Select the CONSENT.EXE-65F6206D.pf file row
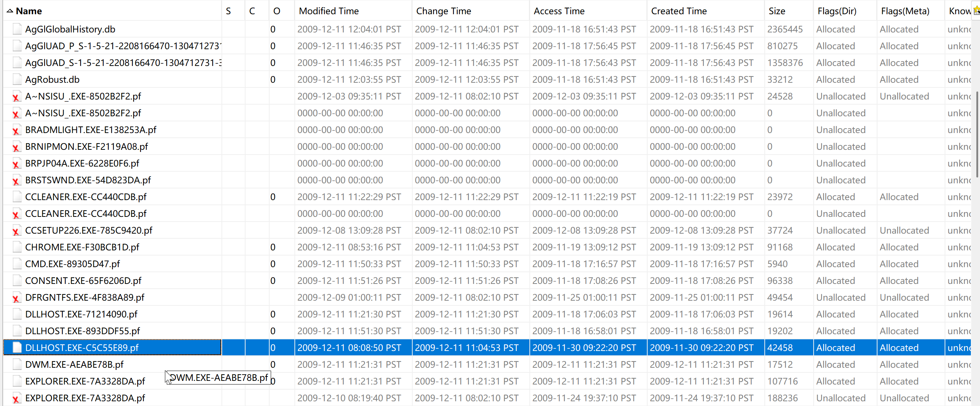 click(x=83, y=281)
